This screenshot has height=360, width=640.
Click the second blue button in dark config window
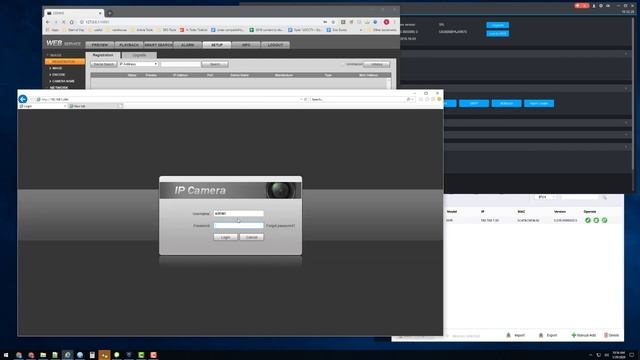click(x=497, y=33)
